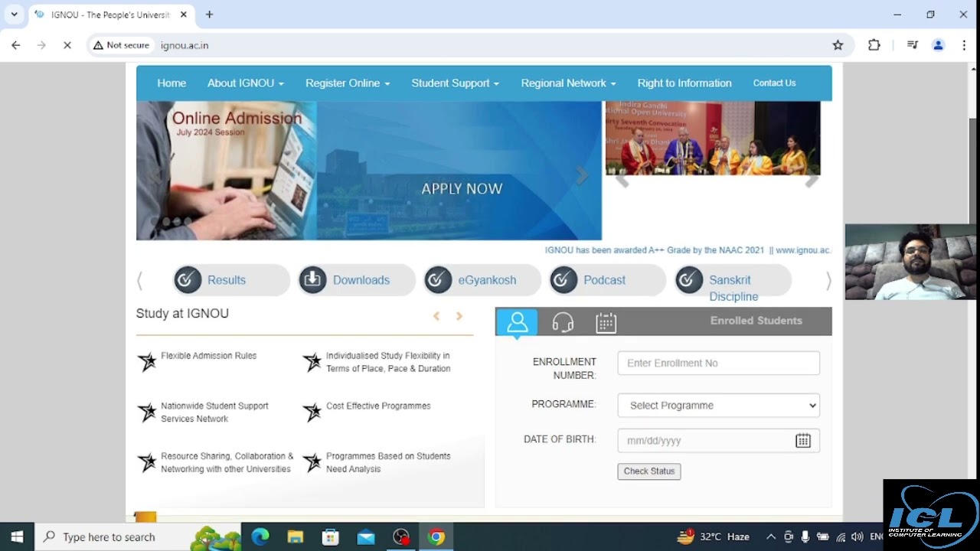Show previous quick links with left arrow

(139, 281)
